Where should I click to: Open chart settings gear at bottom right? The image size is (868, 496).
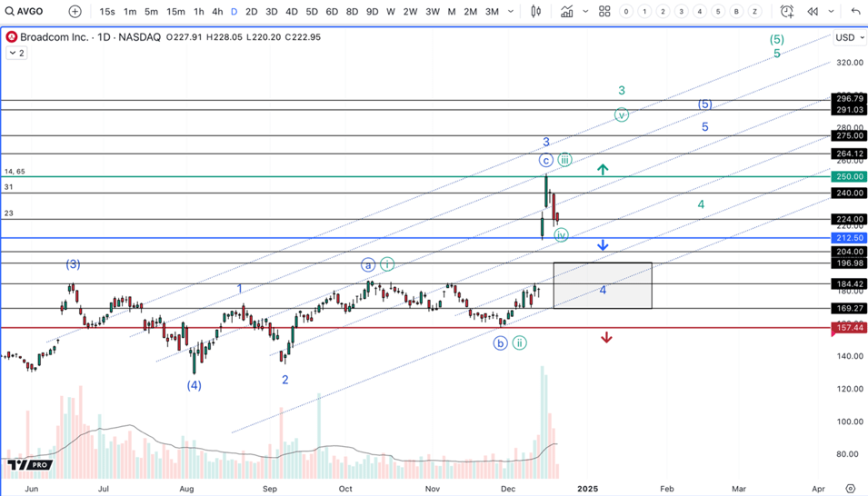tap(850, 489)
